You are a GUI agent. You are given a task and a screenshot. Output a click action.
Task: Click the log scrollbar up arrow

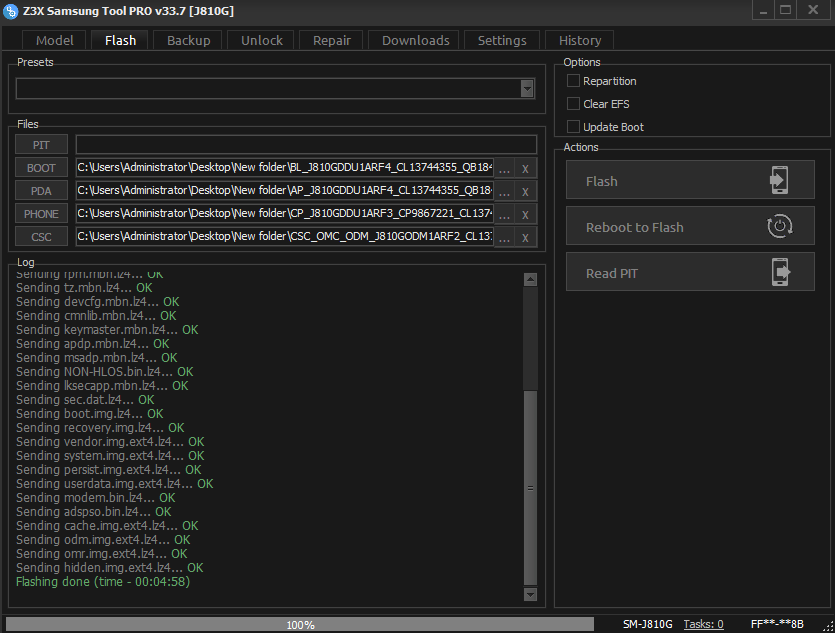(530, 279)
